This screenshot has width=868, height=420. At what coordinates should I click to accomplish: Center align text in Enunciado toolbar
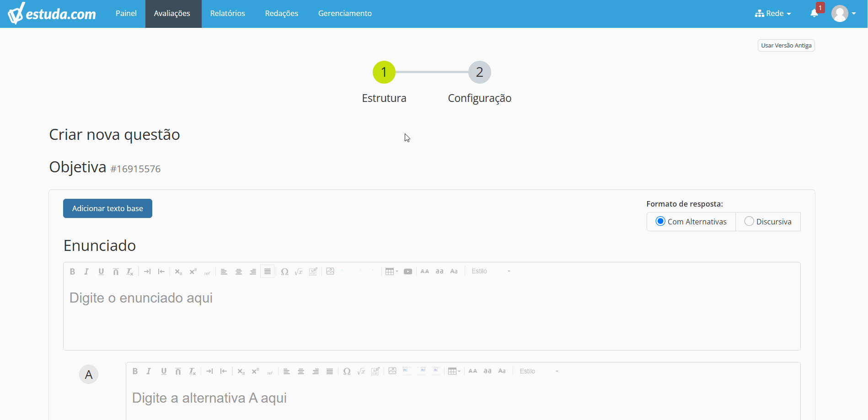(239, 271)
